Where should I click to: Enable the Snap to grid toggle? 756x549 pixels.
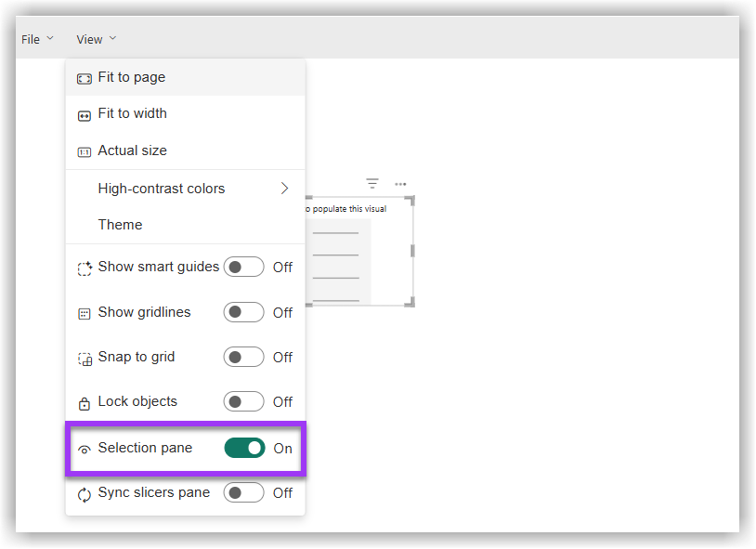243,357
